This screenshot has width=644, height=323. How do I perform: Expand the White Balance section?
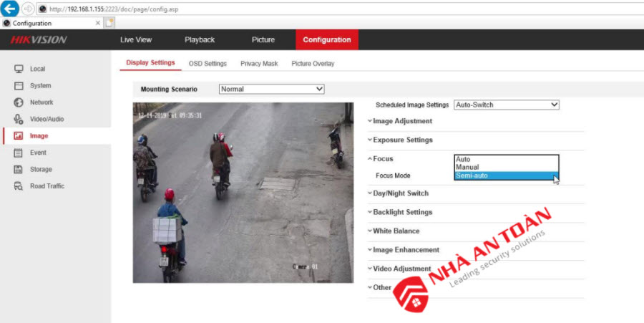(x=396, y=231)
